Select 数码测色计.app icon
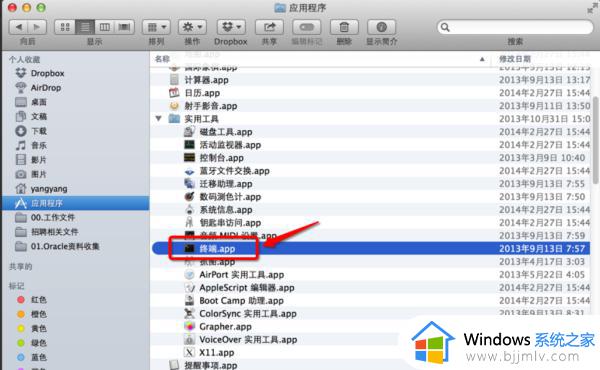The width and height of the screenshot is (600, 370). pos(189,197)
